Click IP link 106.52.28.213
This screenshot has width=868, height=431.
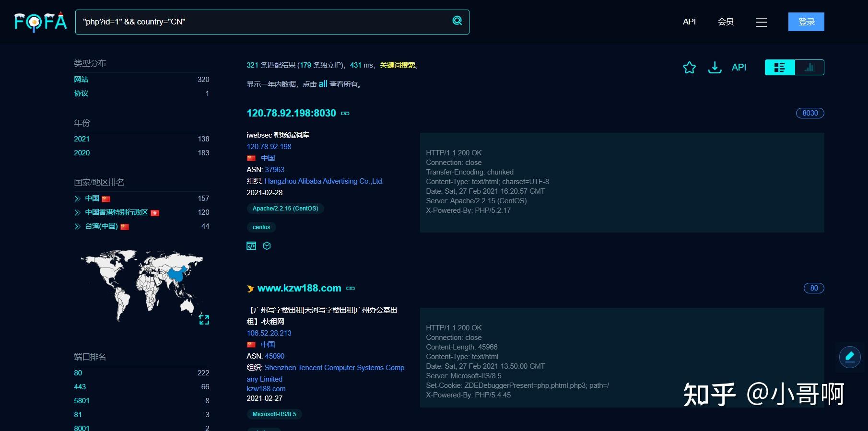[269, 333]
